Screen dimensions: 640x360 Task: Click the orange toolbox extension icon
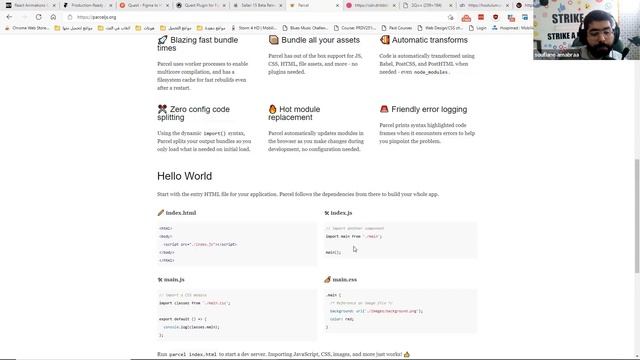(466, 18)
